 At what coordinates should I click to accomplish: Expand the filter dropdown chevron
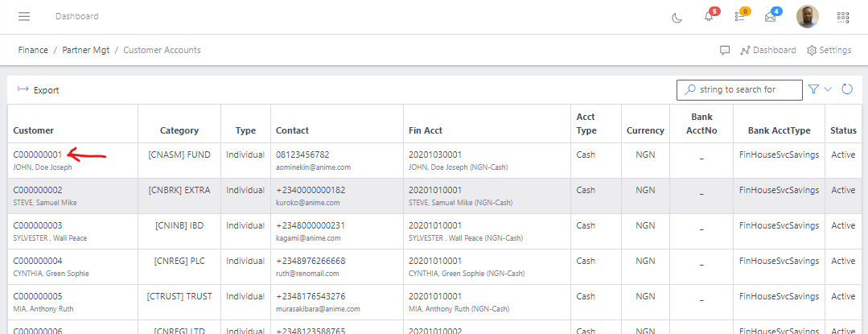pyautogui.click(x=828, y=89)
